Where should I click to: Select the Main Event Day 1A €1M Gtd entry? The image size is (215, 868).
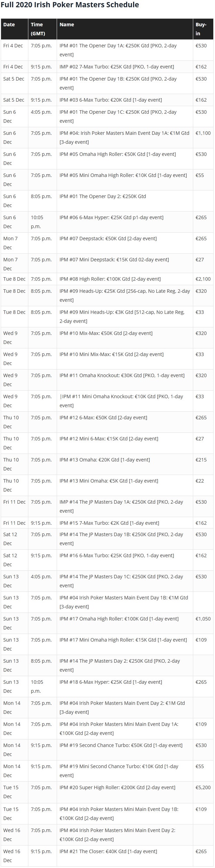(124, 138)
